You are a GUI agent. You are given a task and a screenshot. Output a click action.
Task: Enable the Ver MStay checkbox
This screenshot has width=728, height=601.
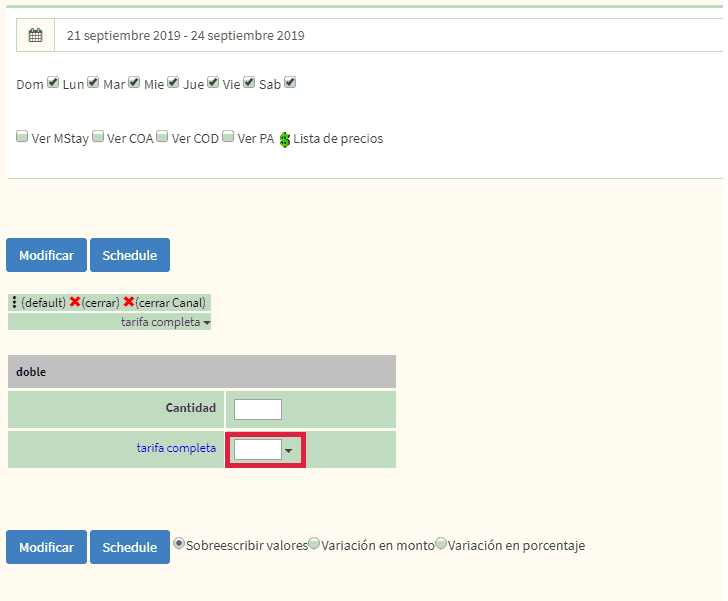click(x=22, y=137)
